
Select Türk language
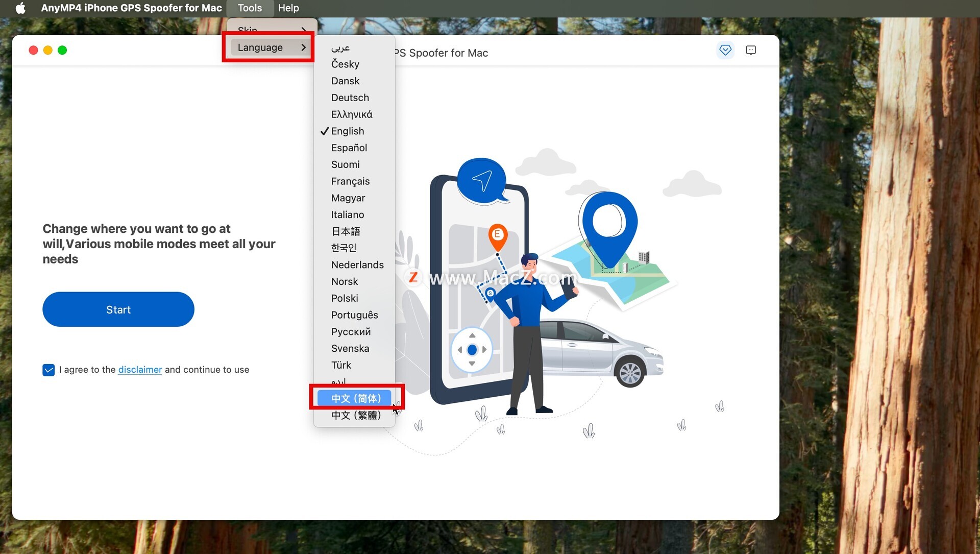[354, 365]
